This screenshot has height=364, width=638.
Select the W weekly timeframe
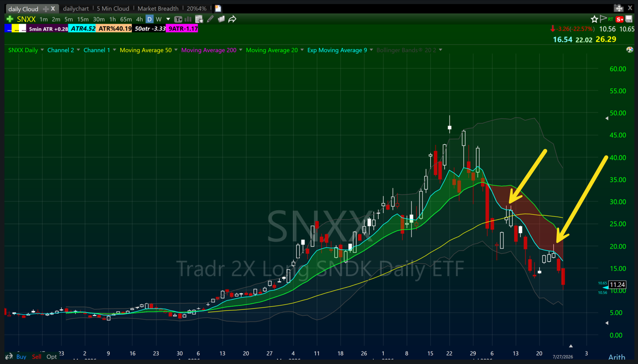[x=159, y=19]
